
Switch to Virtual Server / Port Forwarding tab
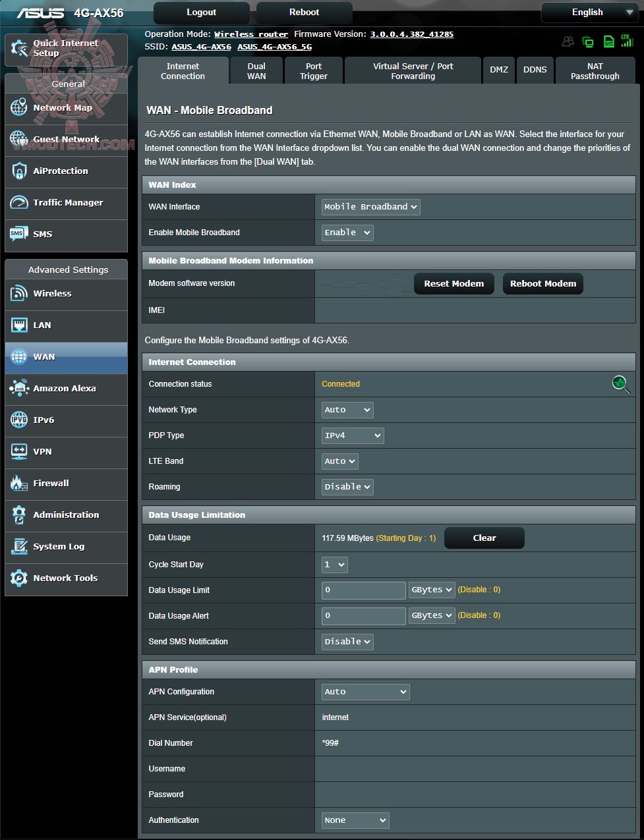(x=413, y=71)
